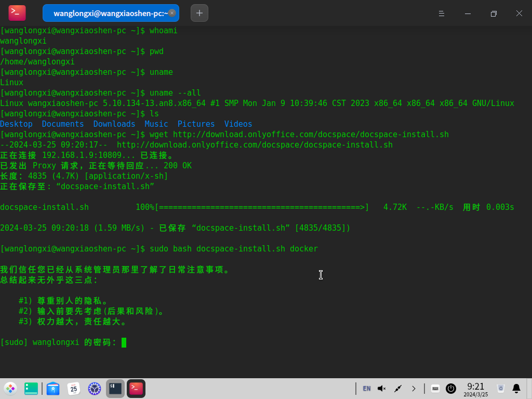Select the wanglongxi@wangxiaoshen-pc terminal tab
This screenshot has height=399, width=532.
[107, 14]
